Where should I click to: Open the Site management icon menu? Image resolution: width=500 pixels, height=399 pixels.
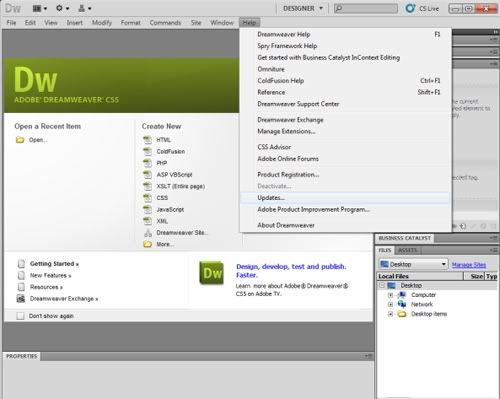click(x=84, y=8)
